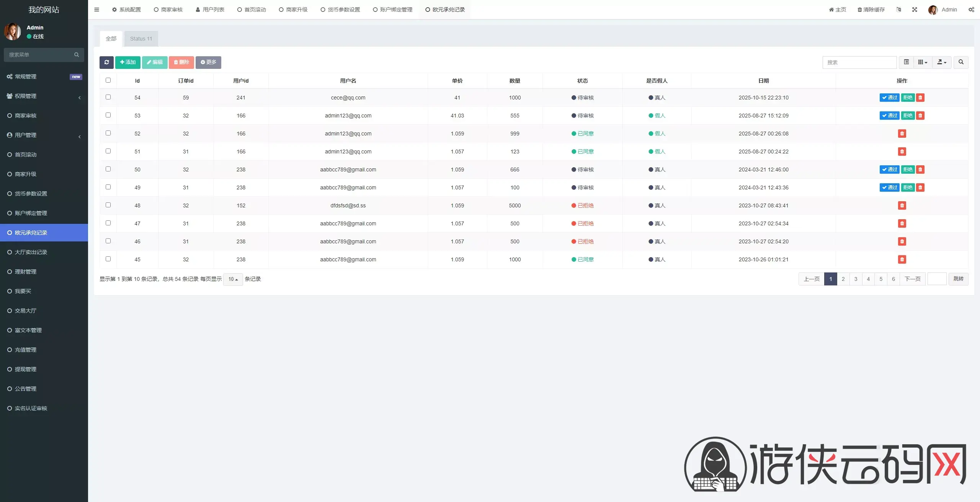The image size is (980, 502).
Task: Check the select-all checkbox in table header
Action: (108, 80)
